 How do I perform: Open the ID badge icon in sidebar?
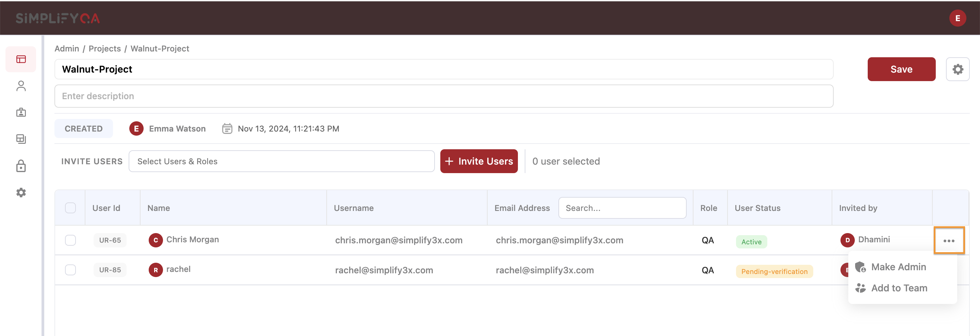click(21, 112)
